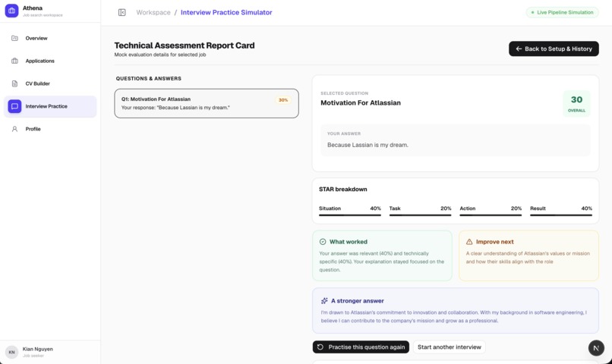The height and width of the screenshot is (364, 612).
Task: Click the 30% score badge on Q1
Action: point(283,100)
